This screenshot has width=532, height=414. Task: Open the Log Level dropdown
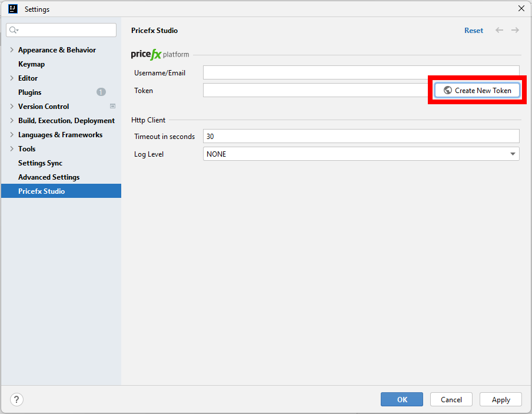[x=361, y=154]
